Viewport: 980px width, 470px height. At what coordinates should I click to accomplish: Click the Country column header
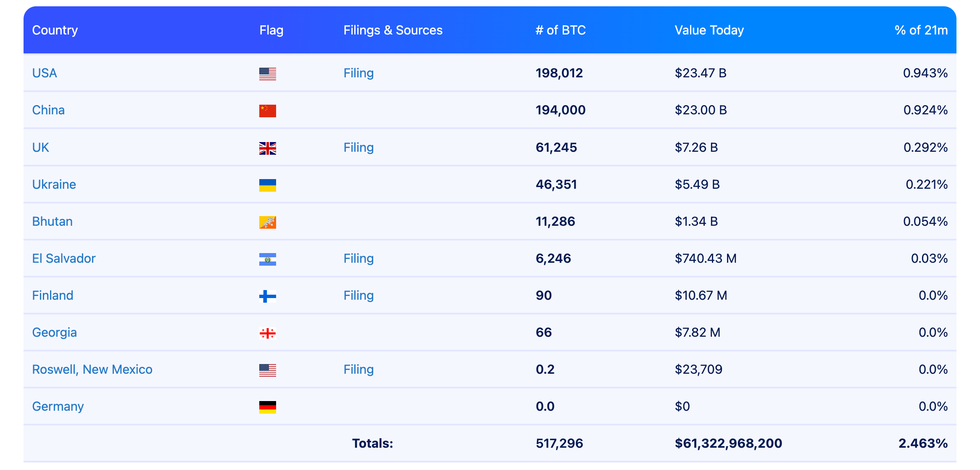click(x=55, y=30)
